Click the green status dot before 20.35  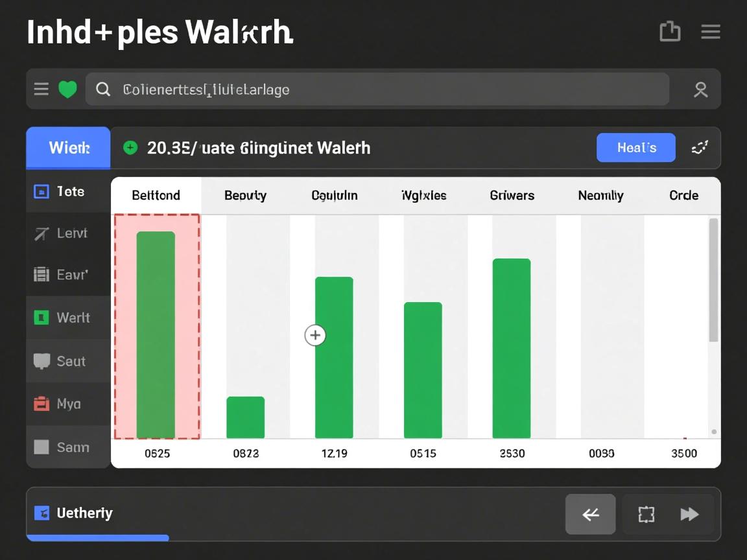point(130,148)
